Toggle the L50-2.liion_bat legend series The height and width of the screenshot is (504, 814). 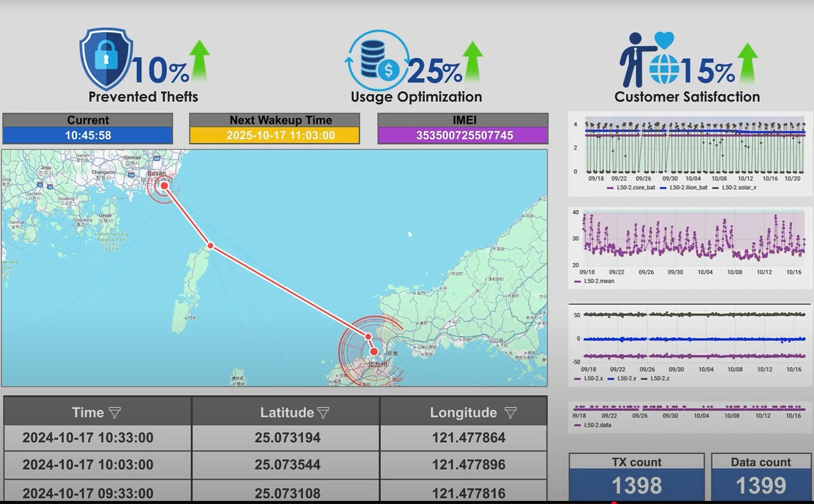coord(688,187)
